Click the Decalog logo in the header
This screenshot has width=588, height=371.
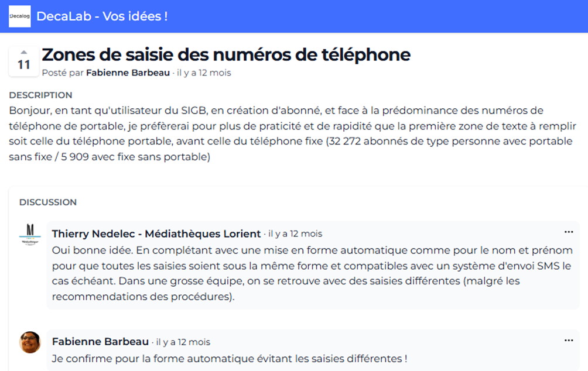pos(19,16)
